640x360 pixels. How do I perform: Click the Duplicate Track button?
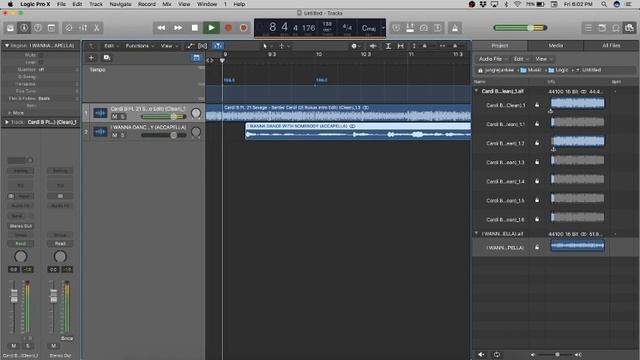107,58
